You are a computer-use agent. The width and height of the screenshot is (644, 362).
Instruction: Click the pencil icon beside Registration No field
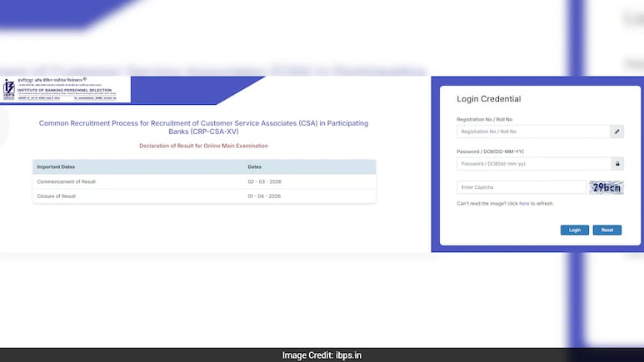point(617,131)
